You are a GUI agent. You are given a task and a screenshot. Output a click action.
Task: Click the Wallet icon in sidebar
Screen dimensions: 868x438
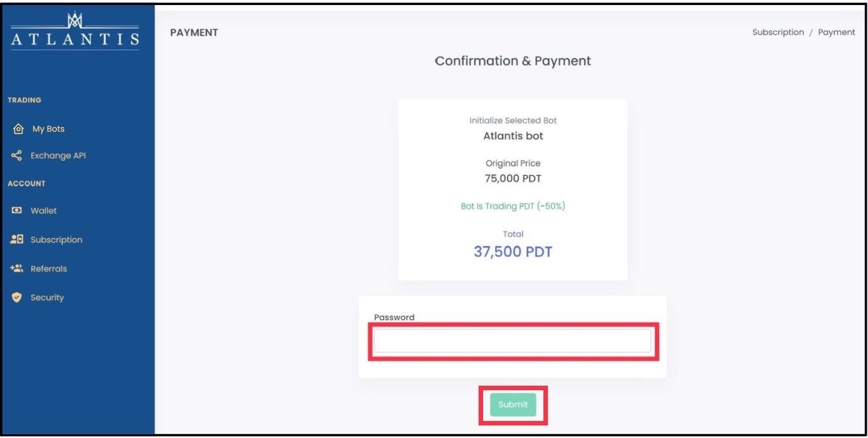point(17,211)
